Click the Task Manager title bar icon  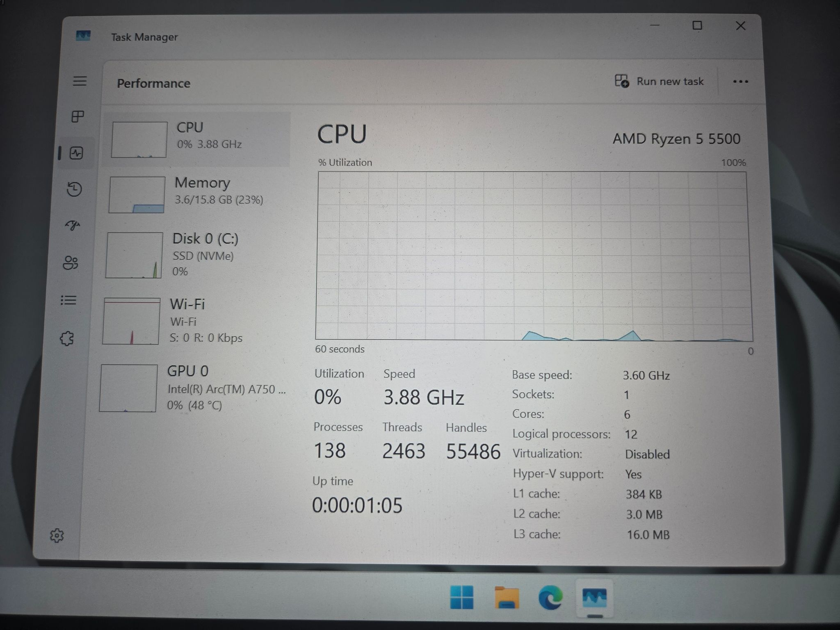coord(83,36)
